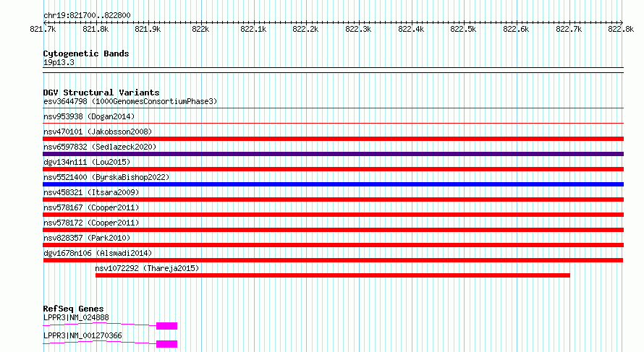Click the 822k ruler tick label
644x352 pixels.
click(200, 29)
